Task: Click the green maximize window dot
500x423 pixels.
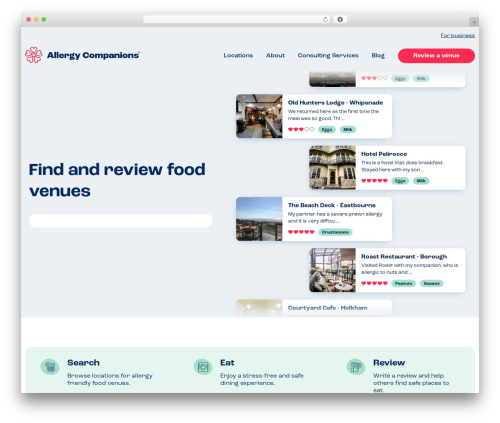Action: coord(44,20)
